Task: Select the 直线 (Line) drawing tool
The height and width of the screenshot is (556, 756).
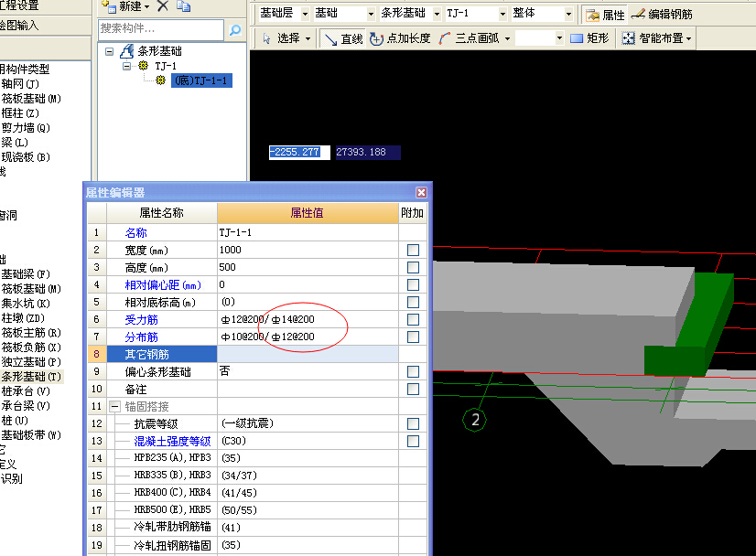Action: click(344, 38)
